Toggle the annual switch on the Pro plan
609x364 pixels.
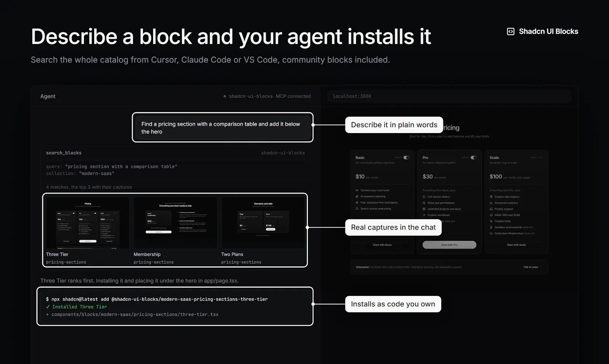[x=473, y=157]
